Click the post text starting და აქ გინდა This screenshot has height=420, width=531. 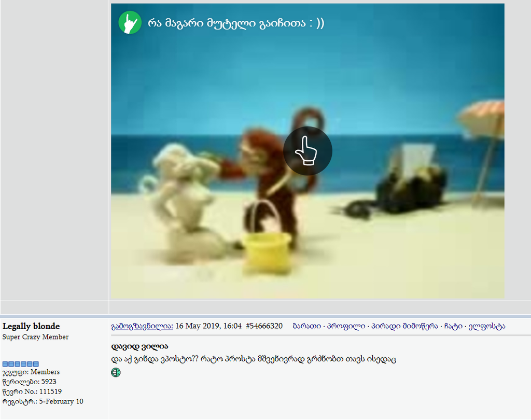tap(254, 359)
